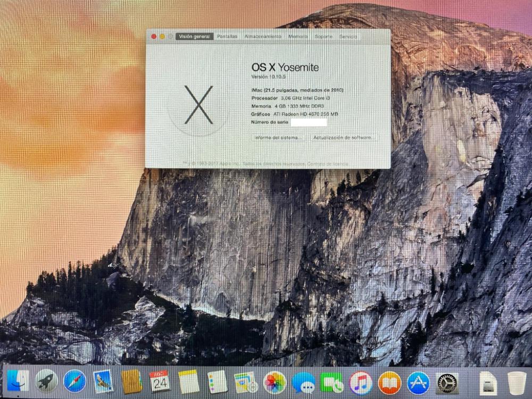532x399 pixels.
Task: Open Messages blue speech bubble icon
Action: coord(303,383)
